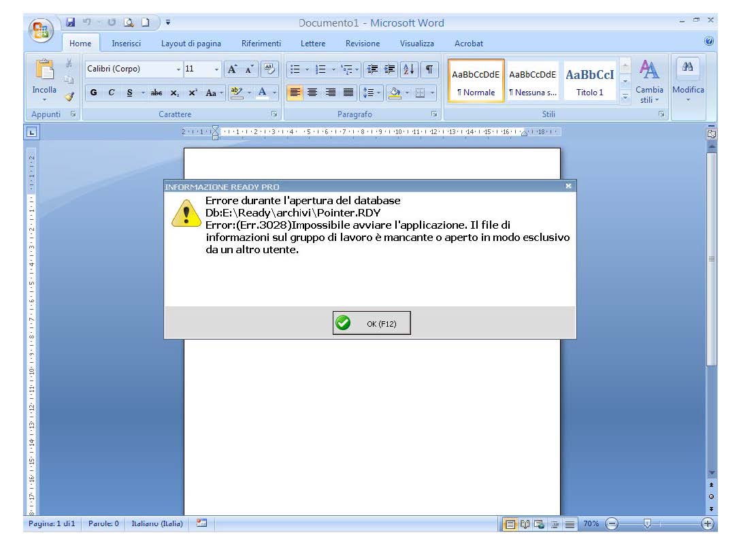This screenshot has width=756, height=535.
Task: Justify the paragraph text
Action: click(348, 92)
